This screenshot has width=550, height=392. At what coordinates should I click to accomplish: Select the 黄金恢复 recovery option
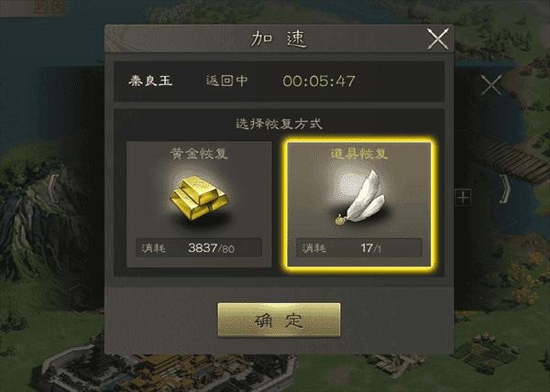pyautogui.click(x=199, y=204)
